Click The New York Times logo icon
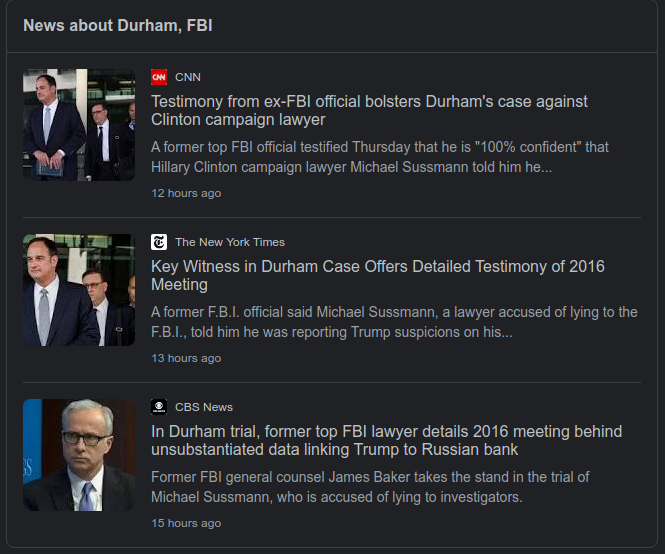The image size is (665, 554). (x=159, y=242)
